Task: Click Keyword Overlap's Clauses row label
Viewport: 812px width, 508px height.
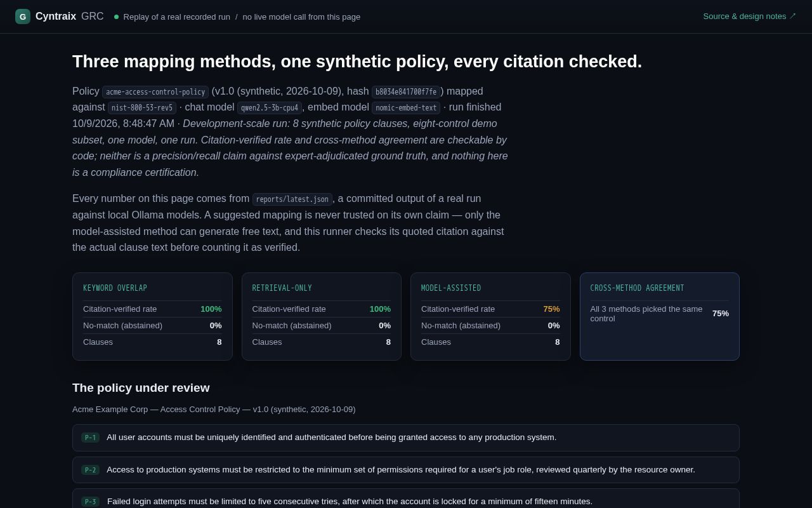Action: (98, 342)
